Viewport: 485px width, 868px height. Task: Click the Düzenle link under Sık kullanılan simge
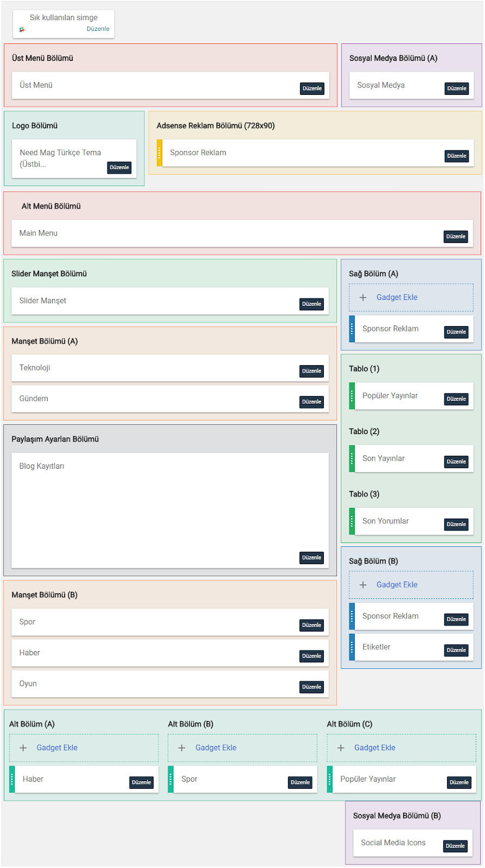coord(98,29)
